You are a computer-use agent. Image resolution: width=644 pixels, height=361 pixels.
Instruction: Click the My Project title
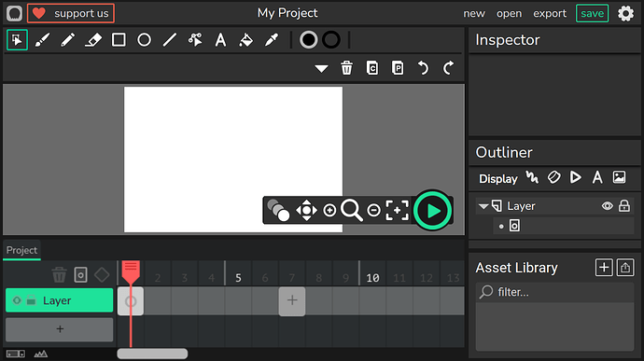click(x=287, y=13)
